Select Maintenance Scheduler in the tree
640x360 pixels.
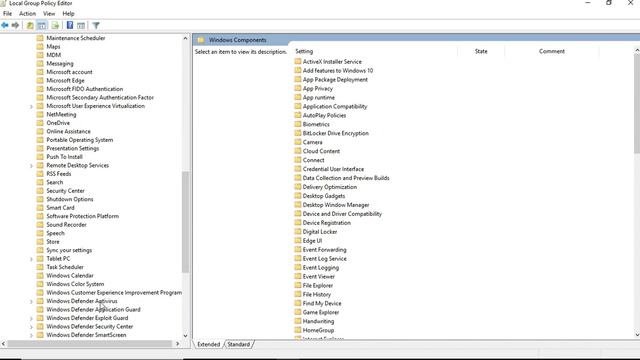[76, 38]
